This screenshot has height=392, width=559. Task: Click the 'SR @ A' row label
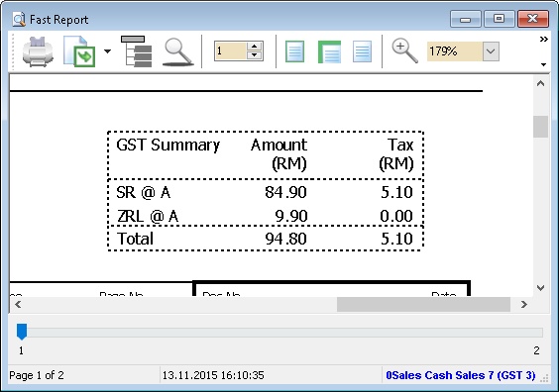(144, 193)
